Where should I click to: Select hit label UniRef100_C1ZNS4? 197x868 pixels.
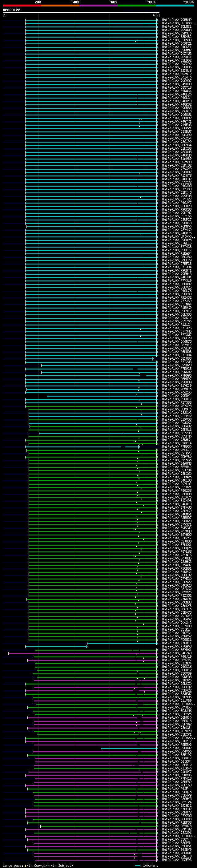pos(177,663)
